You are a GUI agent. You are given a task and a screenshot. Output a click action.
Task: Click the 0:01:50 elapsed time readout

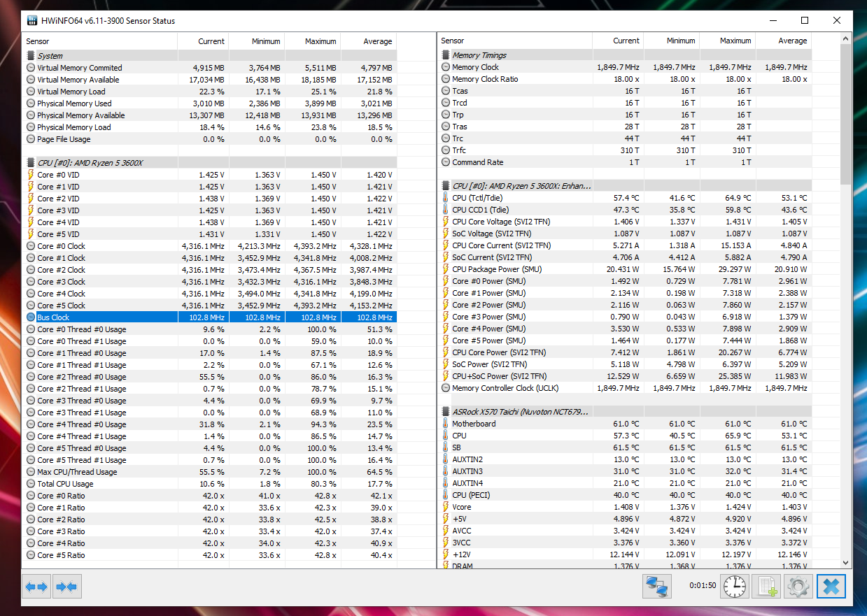703,586
